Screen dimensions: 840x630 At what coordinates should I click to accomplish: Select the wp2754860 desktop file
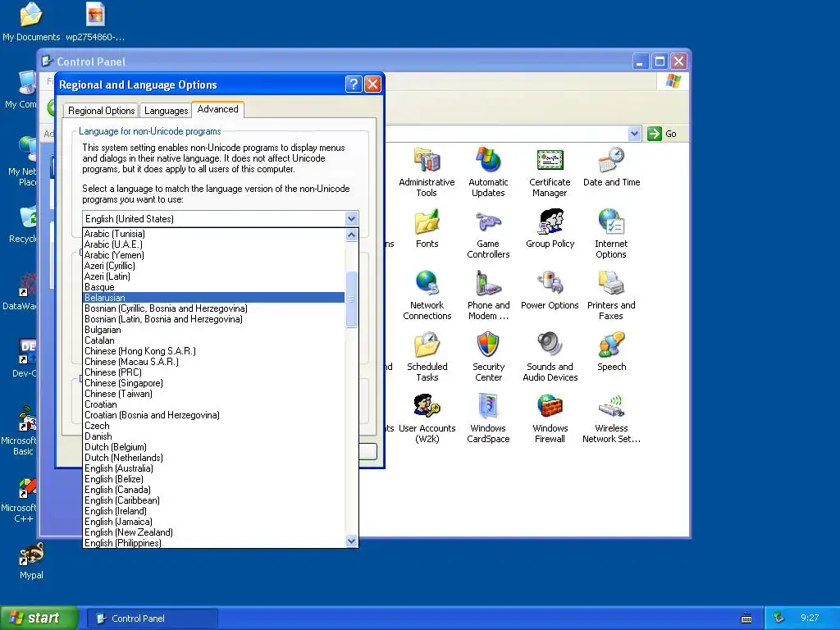[95, 22]
